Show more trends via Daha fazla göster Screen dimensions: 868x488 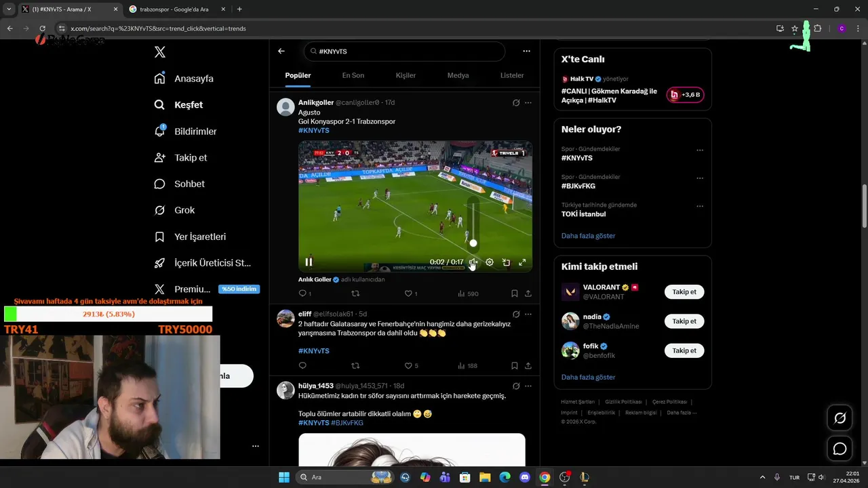pyautogui.click(x=588, y=236)
